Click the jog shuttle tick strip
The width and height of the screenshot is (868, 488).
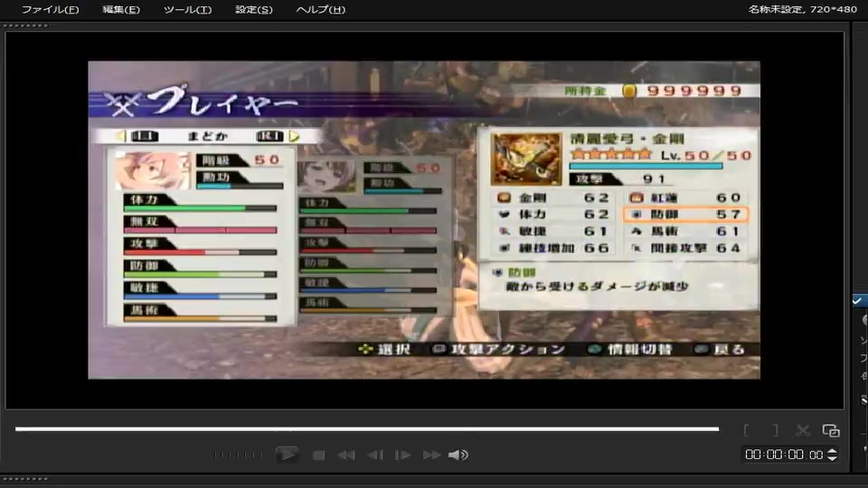[x=238, y=455]
